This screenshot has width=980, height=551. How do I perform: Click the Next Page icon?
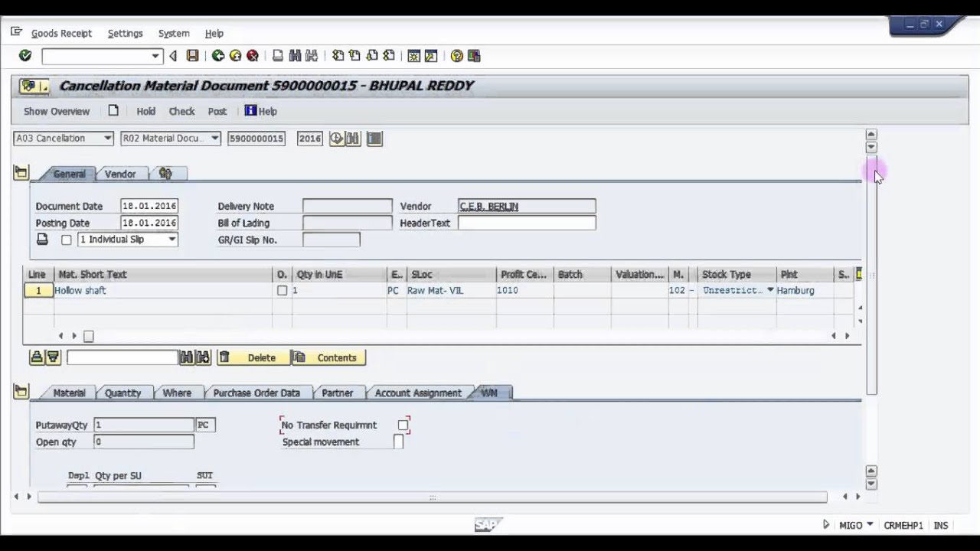click(372, 56)
